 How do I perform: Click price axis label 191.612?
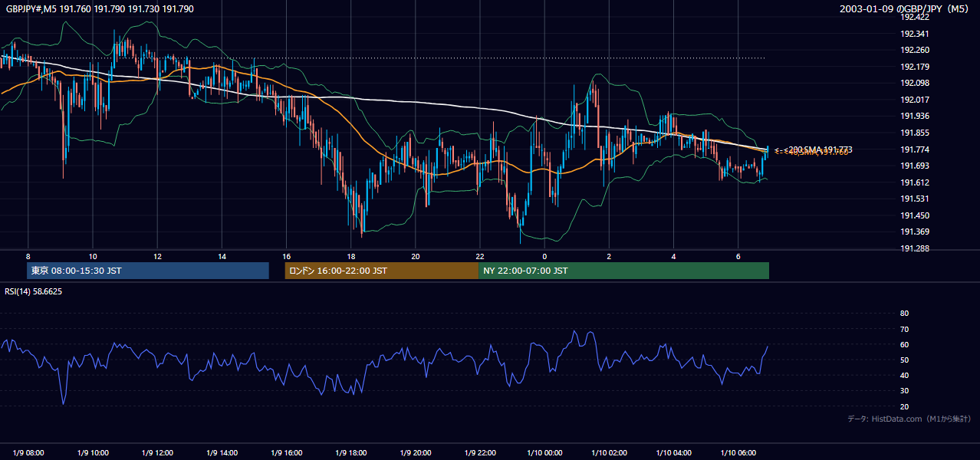coord(914,182)
